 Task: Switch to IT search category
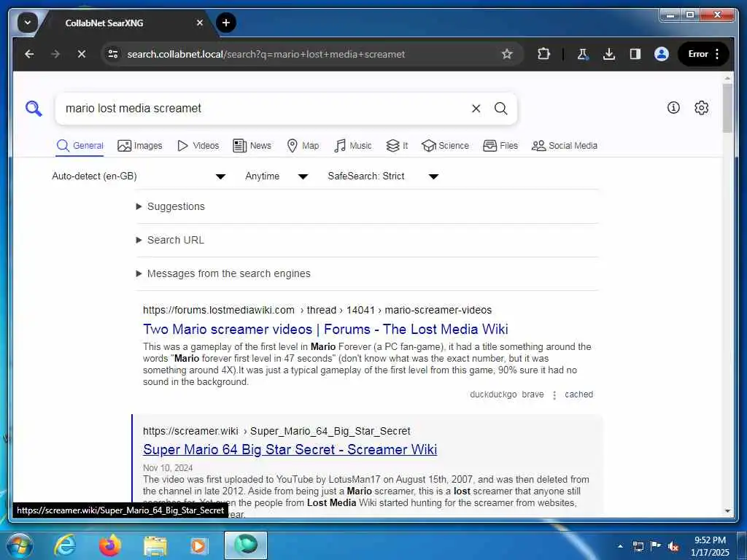tap(397, 146)
